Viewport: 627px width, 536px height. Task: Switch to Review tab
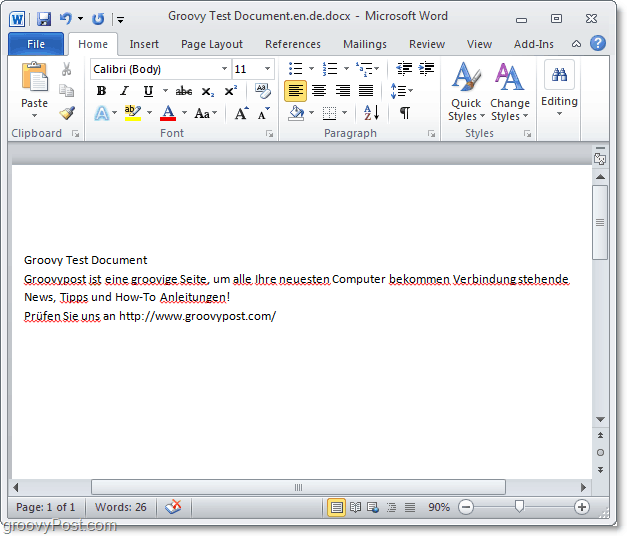point(427,44)
